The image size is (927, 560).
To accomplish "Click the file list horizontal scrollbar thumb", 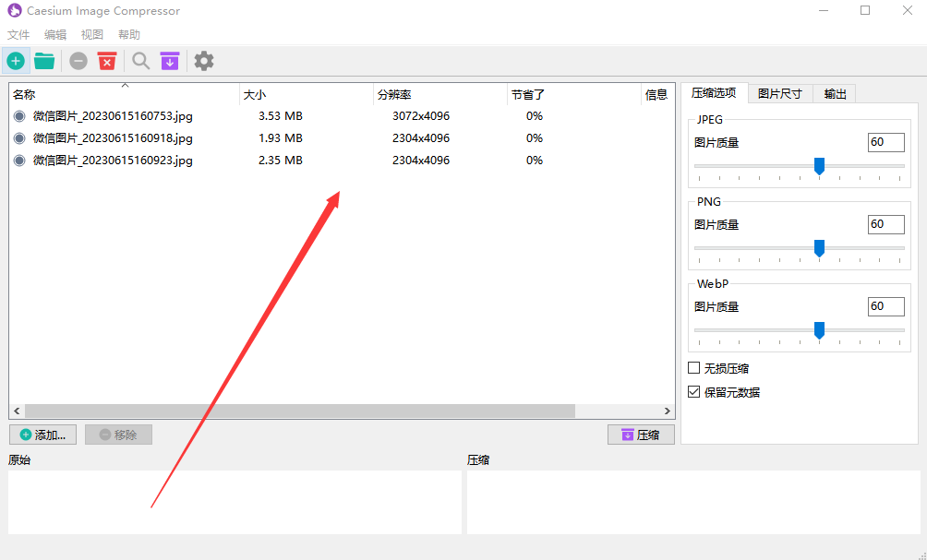I will (300, 411).
